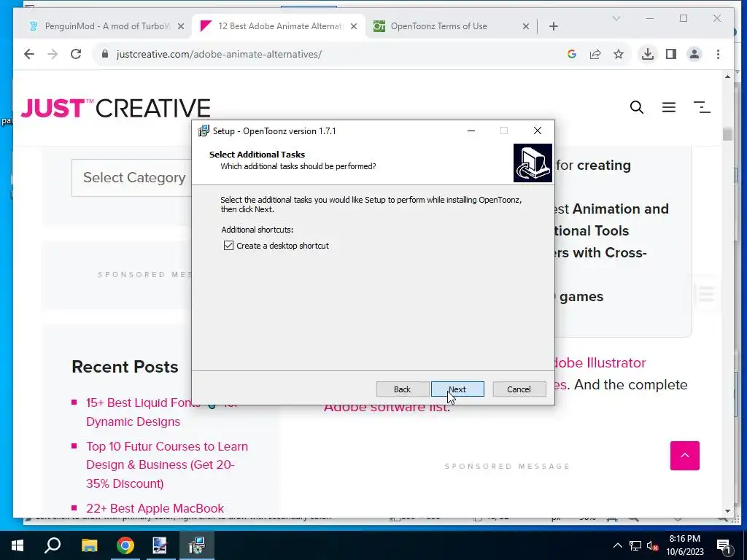Bookmark this page with the star

[619, 54]
